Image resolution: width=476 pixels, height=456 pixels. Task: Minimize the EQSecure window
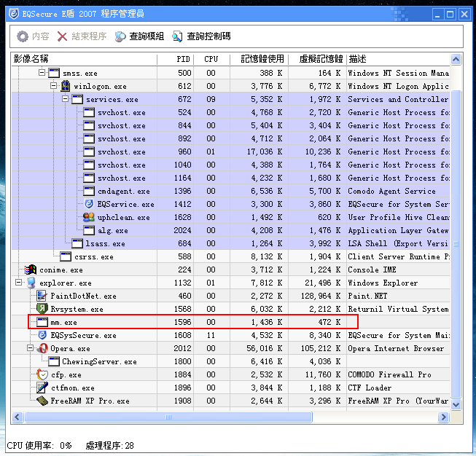437,14
